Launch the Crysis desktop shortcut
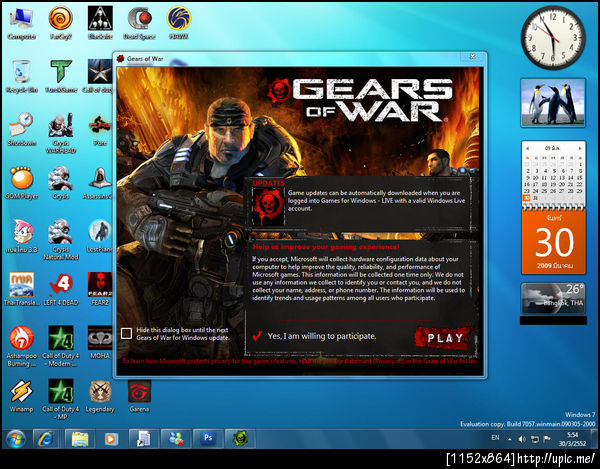The height and width of the screenshot is (469, 600). pos(61,182)
